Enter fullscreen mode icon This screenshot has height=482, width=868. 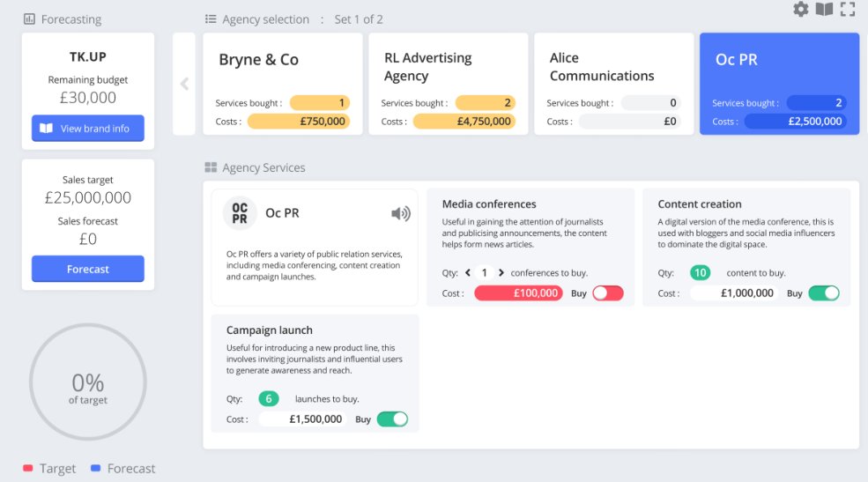tap(848, 9)
